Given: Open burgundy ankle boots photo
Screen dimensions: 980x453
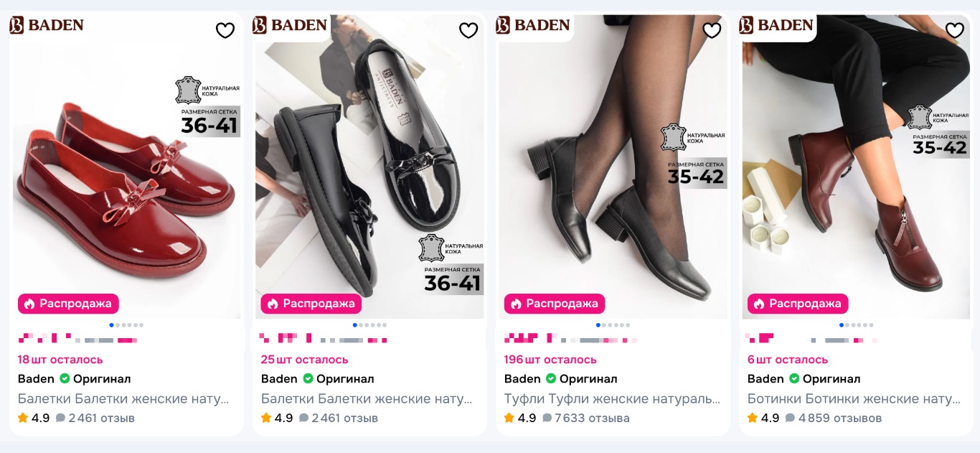Looking at the screenshot, I should 856,167.
